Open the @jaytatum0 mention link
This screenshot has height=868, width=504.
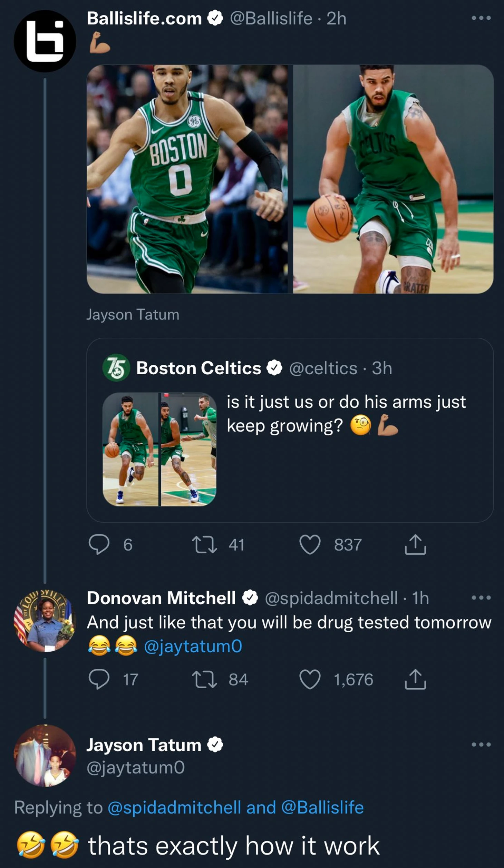(193, 646)
